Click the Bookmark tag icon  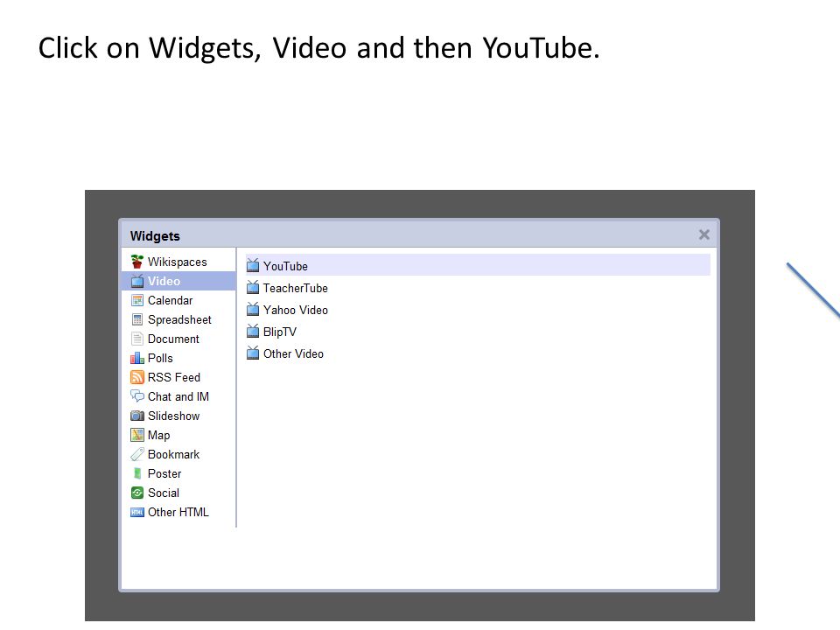[137, 454]
